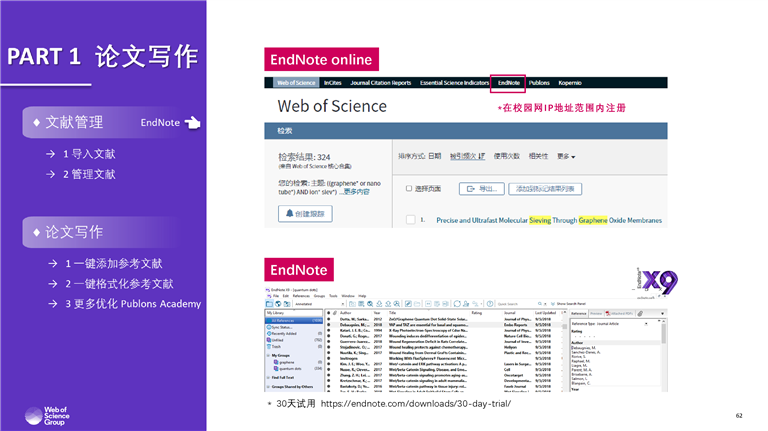This screenshot has height=431, width=768.
Task: Click Share Library person icon
Action: pos(466,304)
